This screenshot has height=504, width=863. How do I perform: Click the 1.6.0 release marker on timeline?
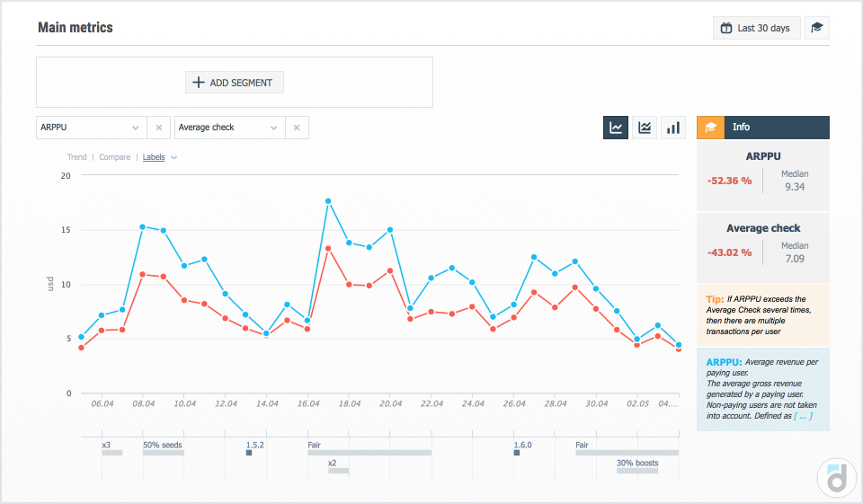pos(517,453)
